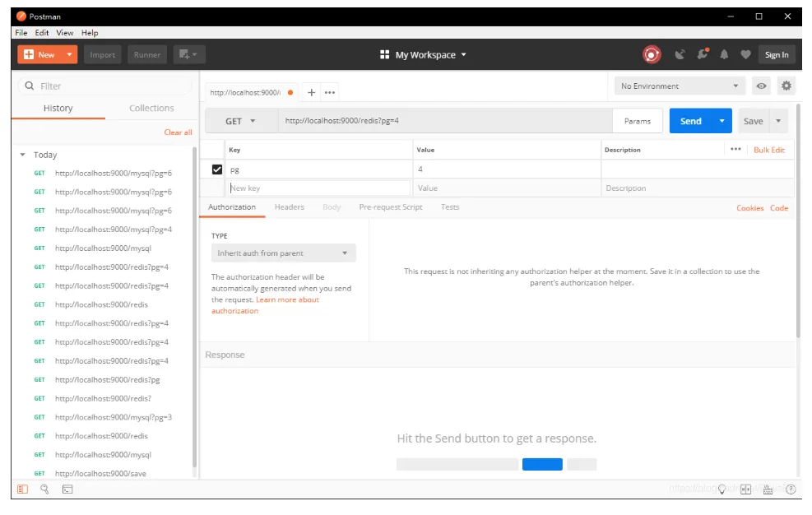Open Learn more about authorization link
The height and width of the screenshot is (515, 812).
tap(265, 305)
